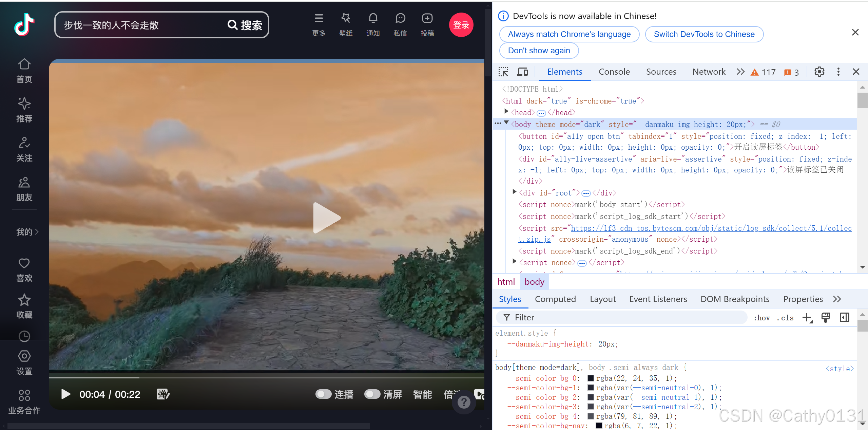Click the danmaku settings icon in player
The image size is (868, 430).
(163, 394)
